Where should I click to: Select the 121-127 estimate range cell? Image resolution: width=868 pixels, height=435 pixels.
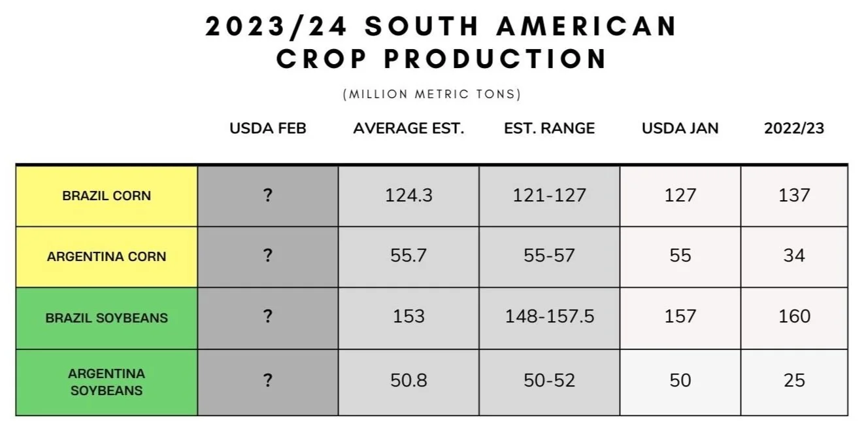click(550, 196)
